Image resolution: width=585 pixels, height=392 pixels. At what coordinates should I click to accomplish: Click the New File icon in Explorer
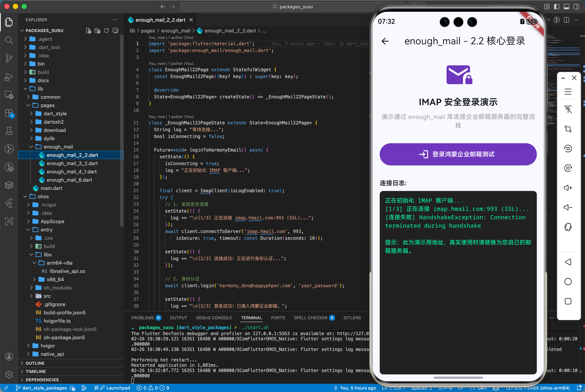point(88,31)
